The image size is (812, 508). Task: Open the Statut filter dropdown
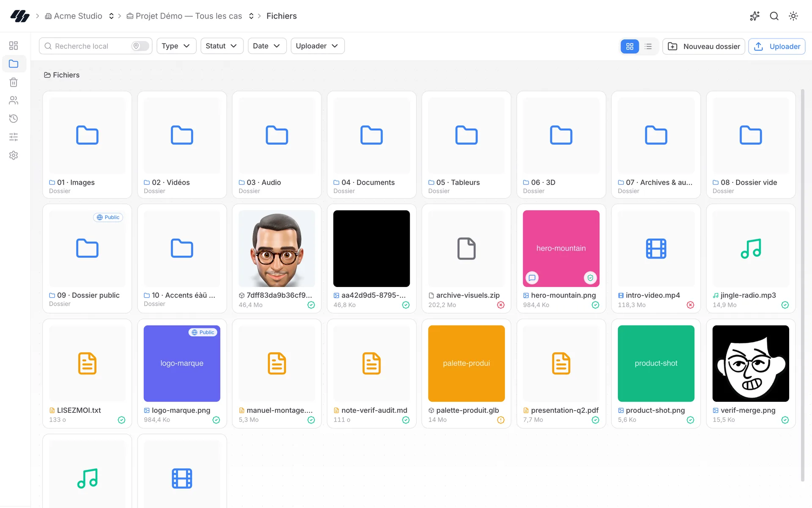pyautogui.click(x=222, y=46)
